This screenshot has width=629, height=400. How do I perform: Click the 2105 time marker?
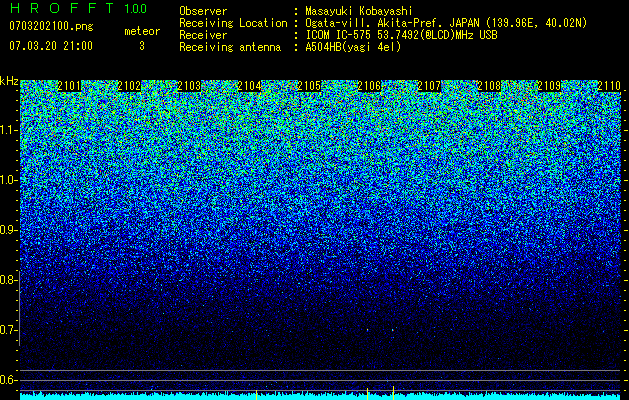click(x=309, y=86)
